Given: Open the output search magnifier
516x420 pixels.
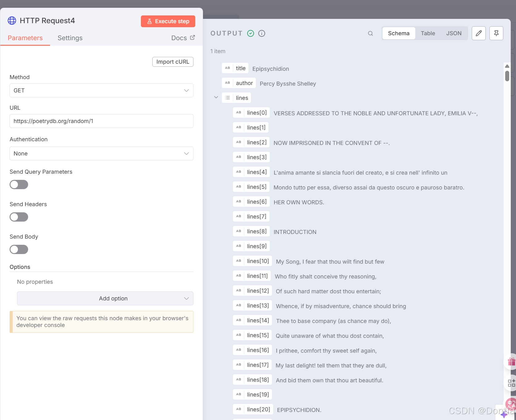Looking at the screenshot, I should point(370,33).
